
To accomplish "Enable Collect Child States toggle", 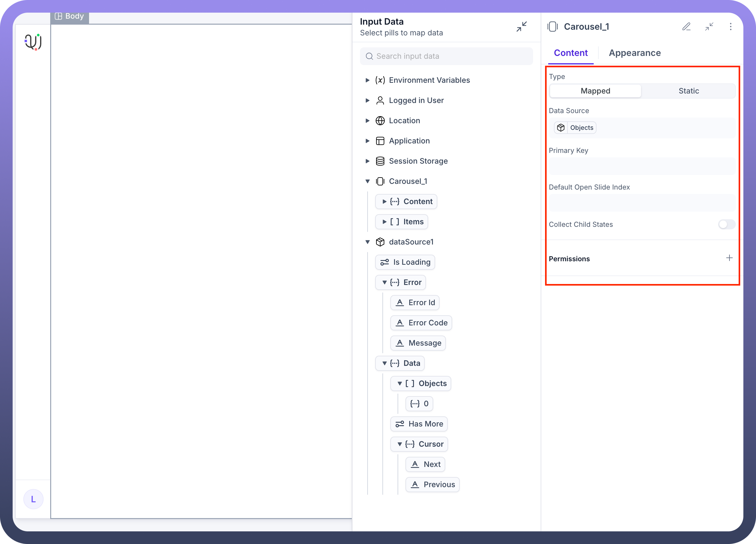I will click(726, 225).
